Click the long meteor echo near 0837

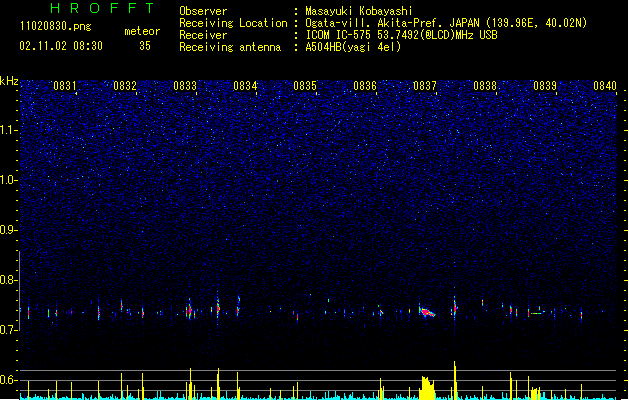(x=427, y=312)
